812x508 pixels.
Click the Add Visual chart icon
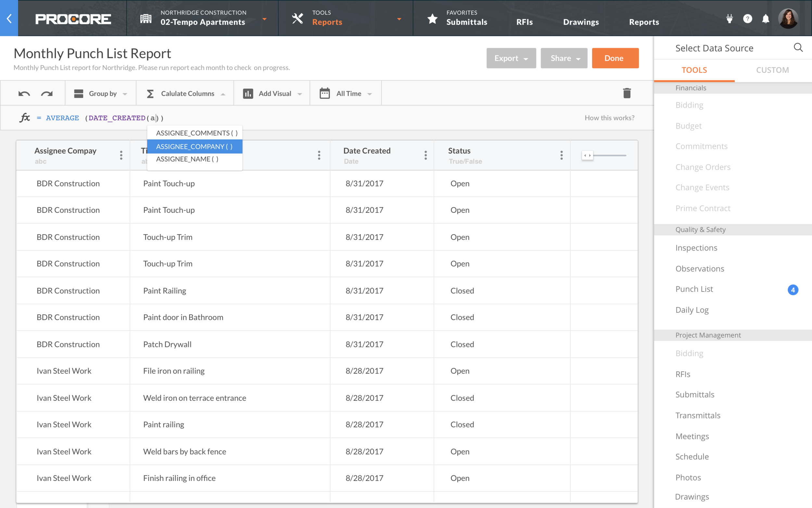(x=248, y=93)
